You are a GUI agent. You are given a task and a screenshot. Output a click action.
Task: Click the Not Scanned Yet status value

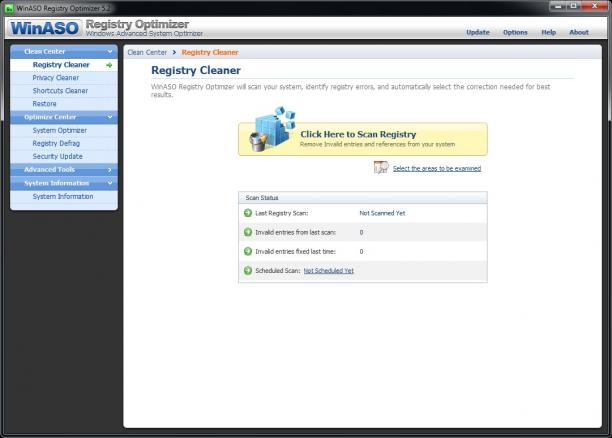point(382,213)
